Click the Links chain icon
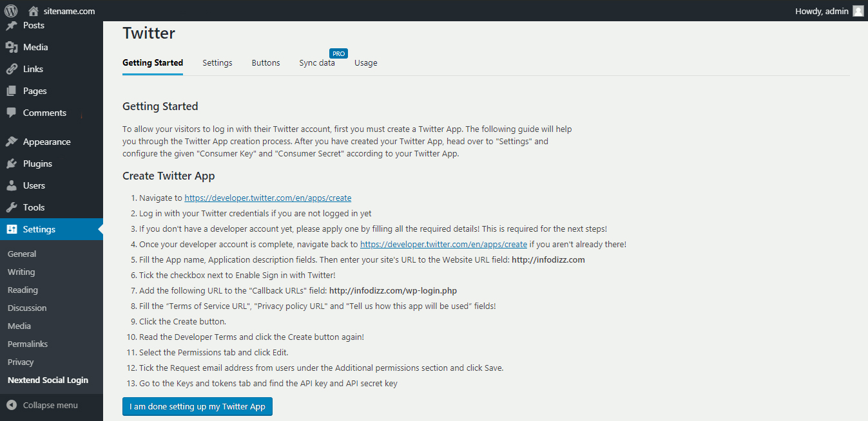Screen dimensions: 868x421 tap(11, 69)
